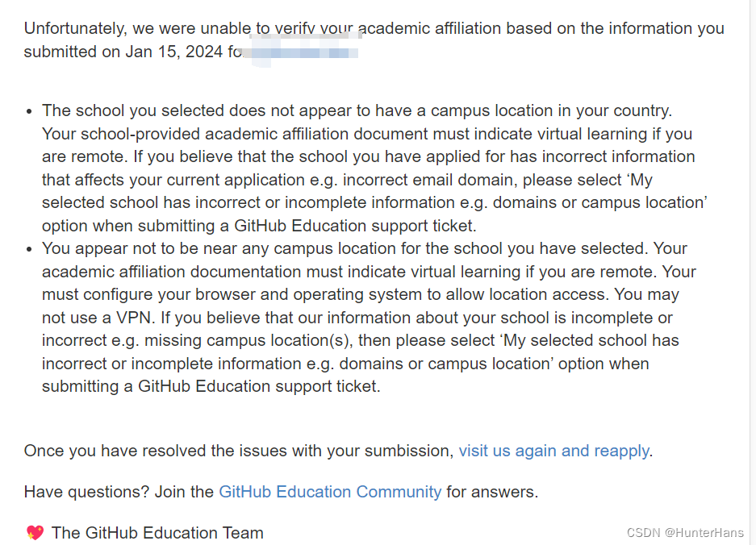Click the second bullet point dot
756x545 pixels.
click(x=29, y=249)
